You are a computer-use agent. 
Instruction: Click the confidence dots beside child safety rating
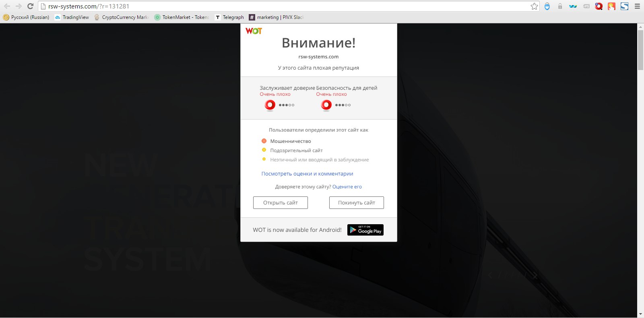click(x=343, y=105)
